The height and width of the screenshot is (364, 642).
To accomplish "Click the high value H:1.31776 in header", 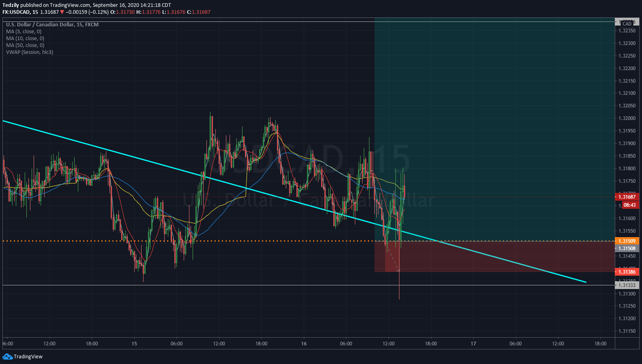I will click(x=148, y=12).
